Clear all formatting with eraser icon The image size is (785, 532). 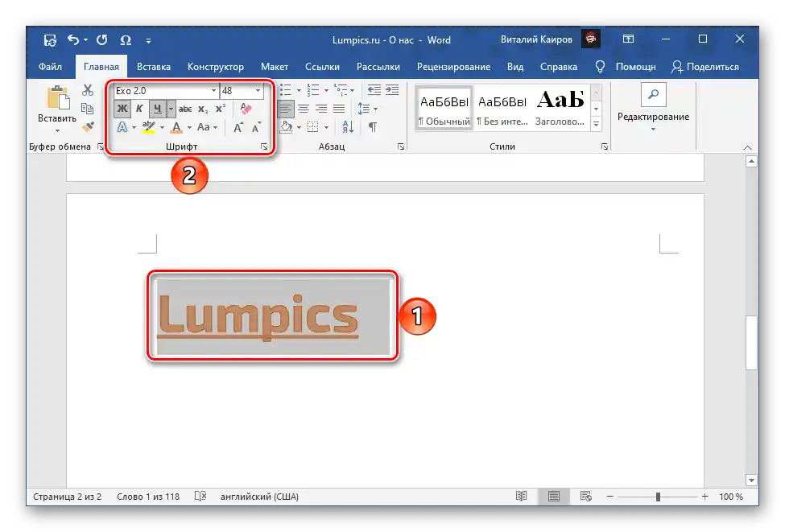[246, 109]
